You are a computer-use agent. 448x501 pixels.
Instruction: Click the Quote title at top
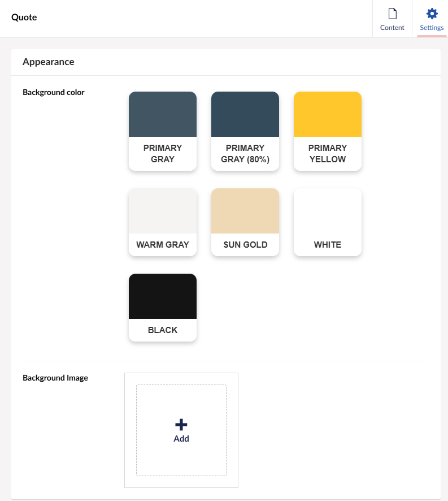coord(24,18)
